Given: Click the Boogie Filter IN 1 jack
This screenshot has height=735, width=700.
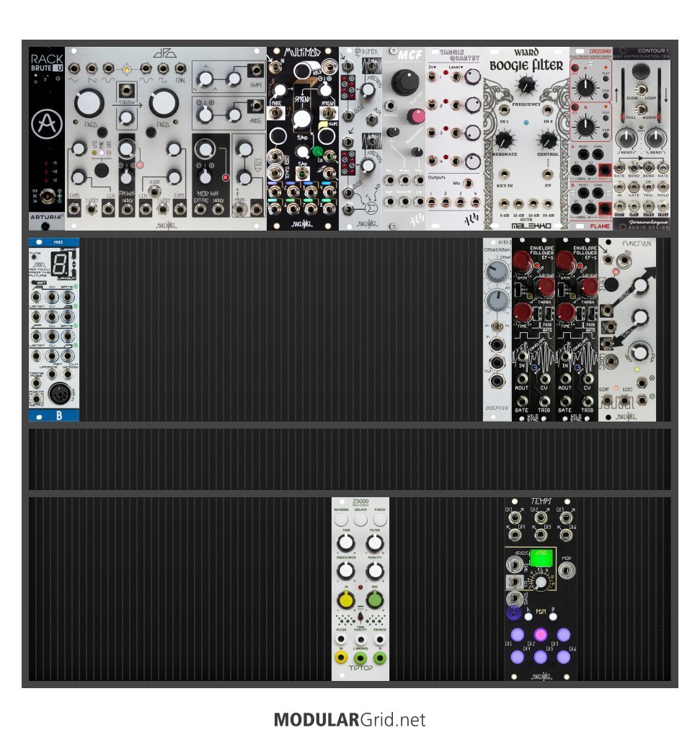Looking at the screenshot, I should click(504, 110).
